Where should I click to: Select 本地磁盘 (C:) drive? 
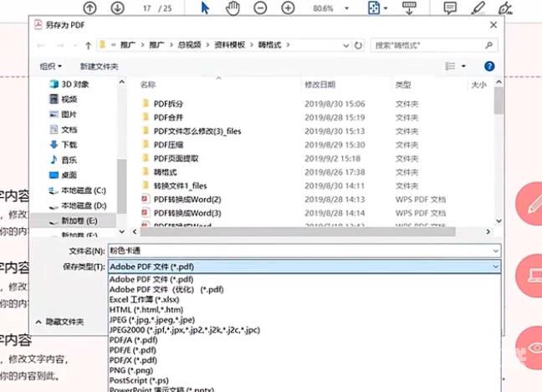78,191
